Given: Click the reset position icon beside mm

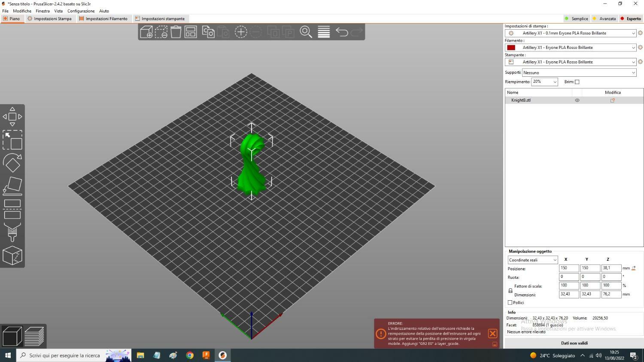Looking at the screenshot, I should tap(634, 268).
